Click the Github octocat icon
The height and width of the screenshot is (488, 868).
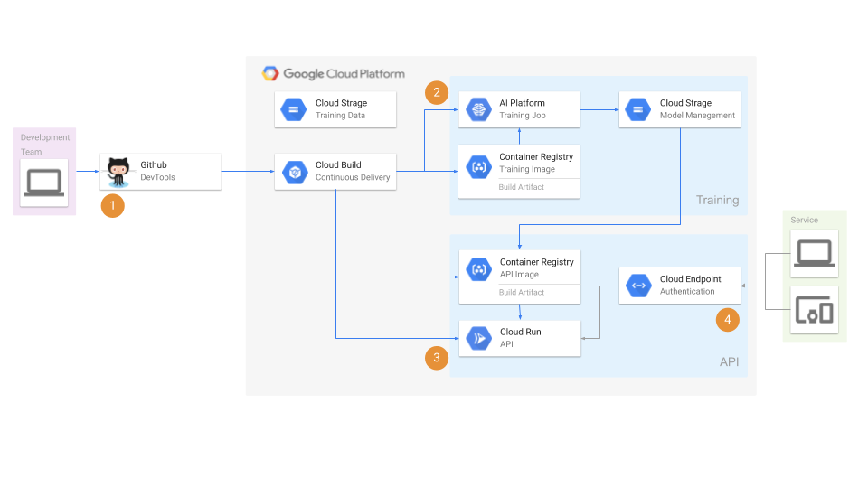[x=118, y=172]
